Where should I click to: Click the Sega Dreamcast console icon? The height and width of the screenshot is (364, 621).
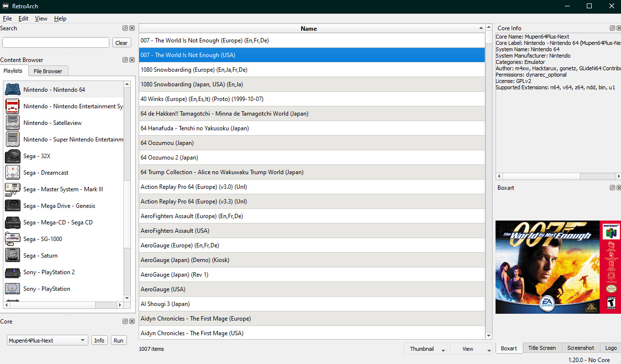tap(12, 173)
